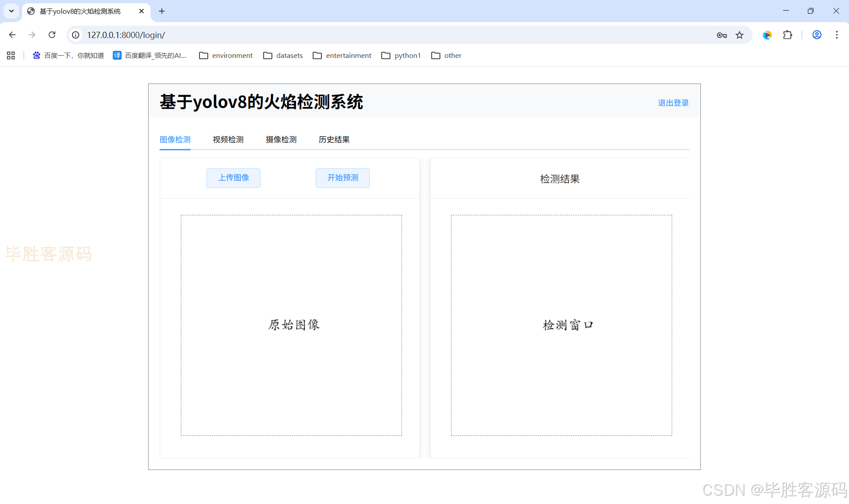
Task: Open the saved passwords key icon
Action: coord(722,35)
